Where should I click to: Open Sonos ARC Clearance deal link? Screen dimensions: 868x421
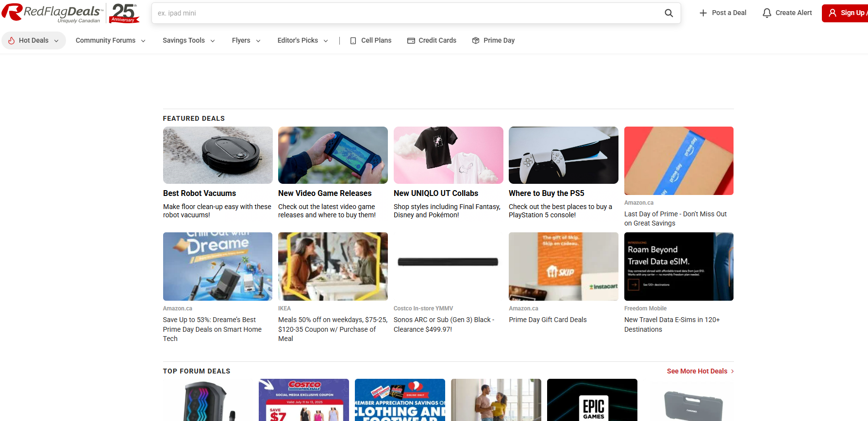pos(444,324)
